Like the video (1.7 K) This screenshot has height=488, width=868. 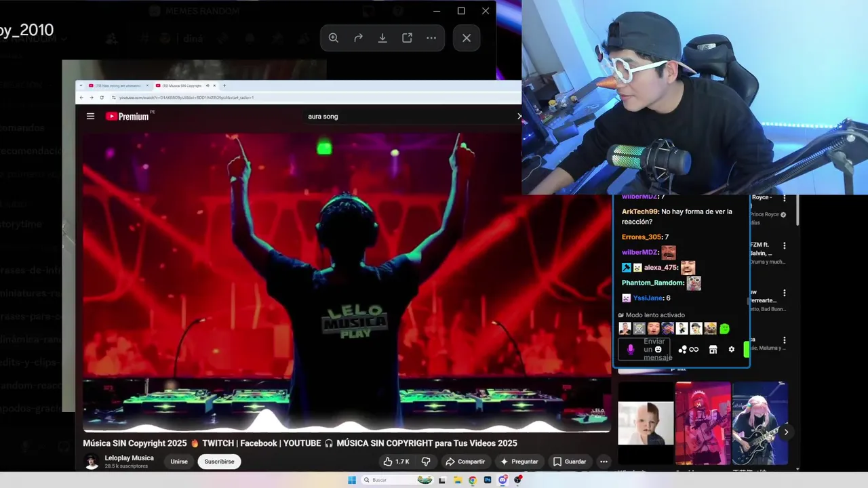click(x=396, y=462)
